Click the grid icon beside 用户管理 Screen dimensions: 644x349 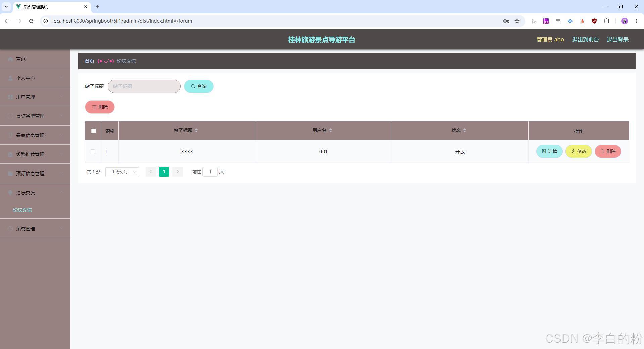[x=10, y=97]
